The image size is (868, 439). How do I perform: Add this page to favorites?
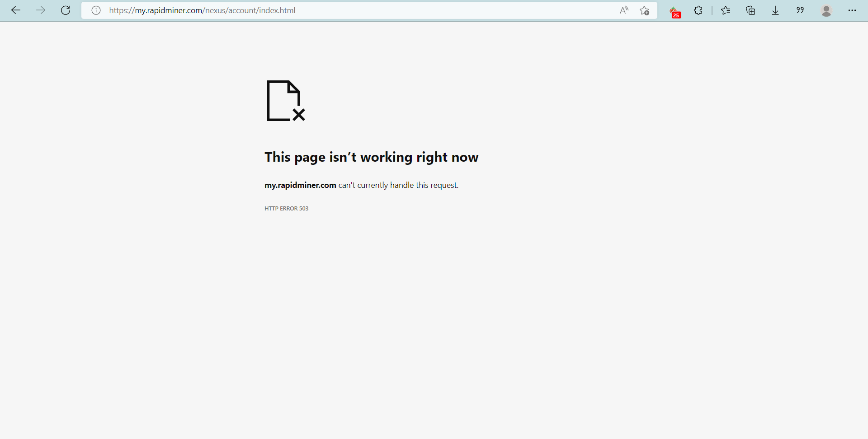pyautogui.click(x=644, y=10)
